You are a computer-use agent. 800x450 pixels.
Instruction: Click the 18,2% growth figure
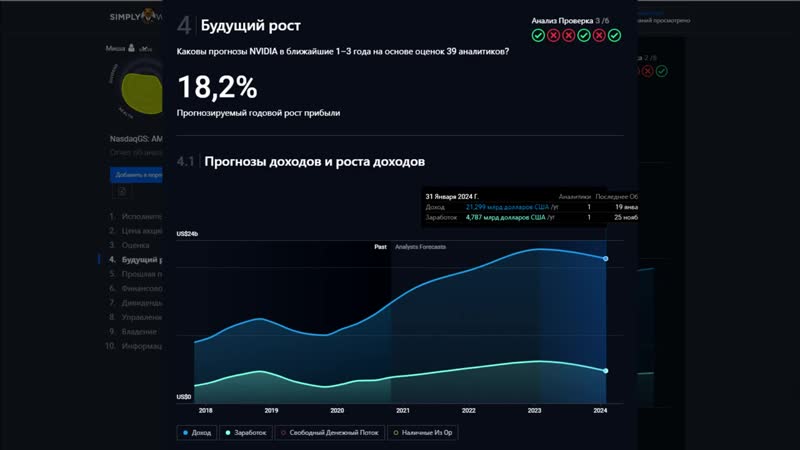point(218,87)
